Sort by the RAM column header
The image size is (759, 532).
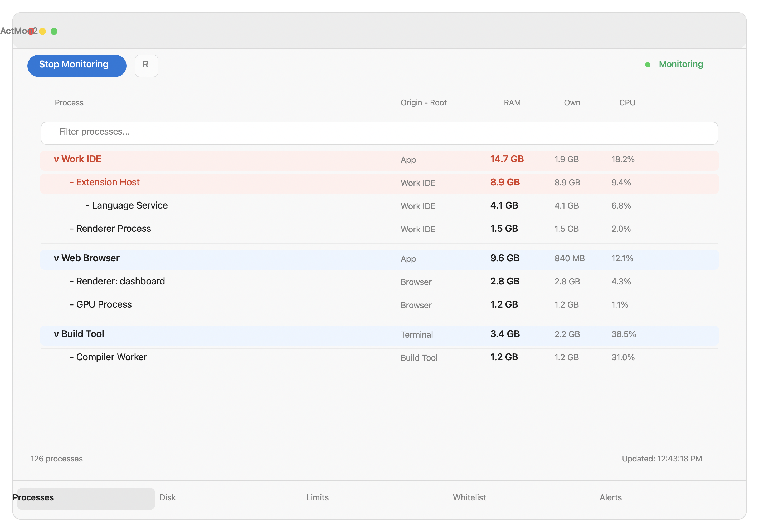(x=512, y=103)
